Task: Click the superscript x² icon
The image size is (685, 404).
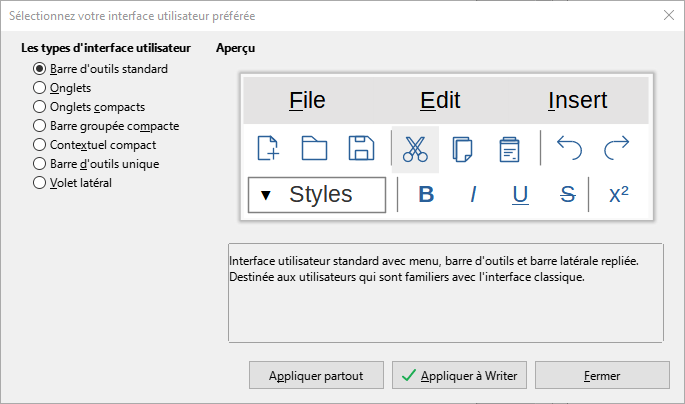Action: (x=619, y=195)
